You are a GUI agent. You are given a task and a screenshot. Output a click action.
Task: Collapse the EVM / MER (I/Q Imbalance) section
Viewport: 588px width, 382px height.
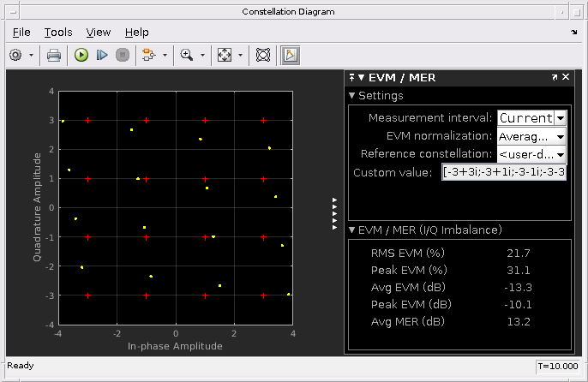pyautogui.click(x=351, y=230)
